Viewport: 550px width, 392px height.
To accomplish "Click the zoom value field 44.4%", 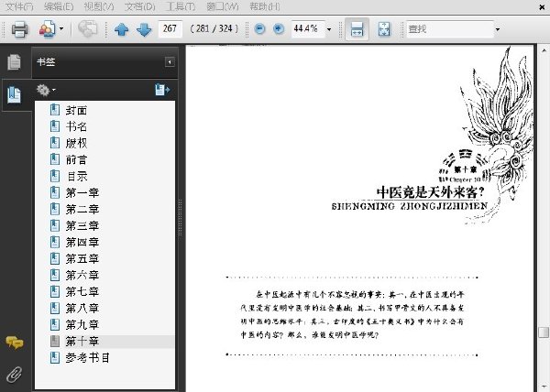I will coord(307,28).
